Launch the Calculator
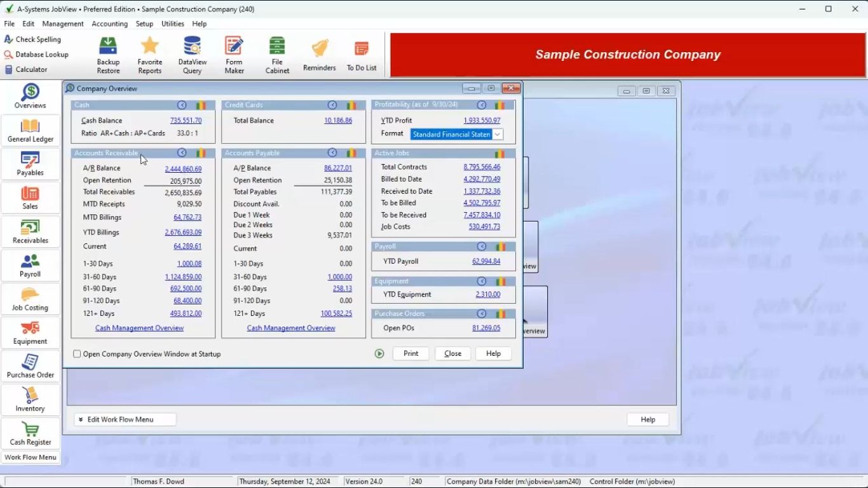The height and width of the screenshot is (488, 868). tap(26, 70)
